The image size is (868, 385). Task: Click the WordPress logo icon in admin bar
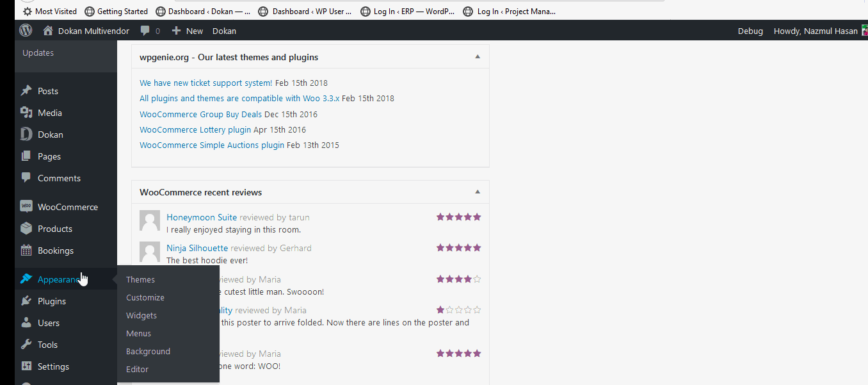pos(26,30)
